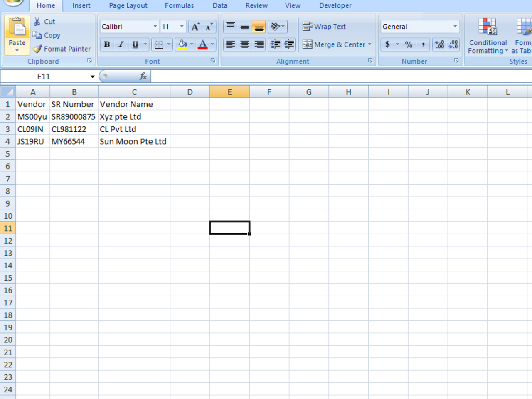Select the Italic formatting icon
This screenshot has height=399, width=532.
pyautogui.click(x=120, y=44)
